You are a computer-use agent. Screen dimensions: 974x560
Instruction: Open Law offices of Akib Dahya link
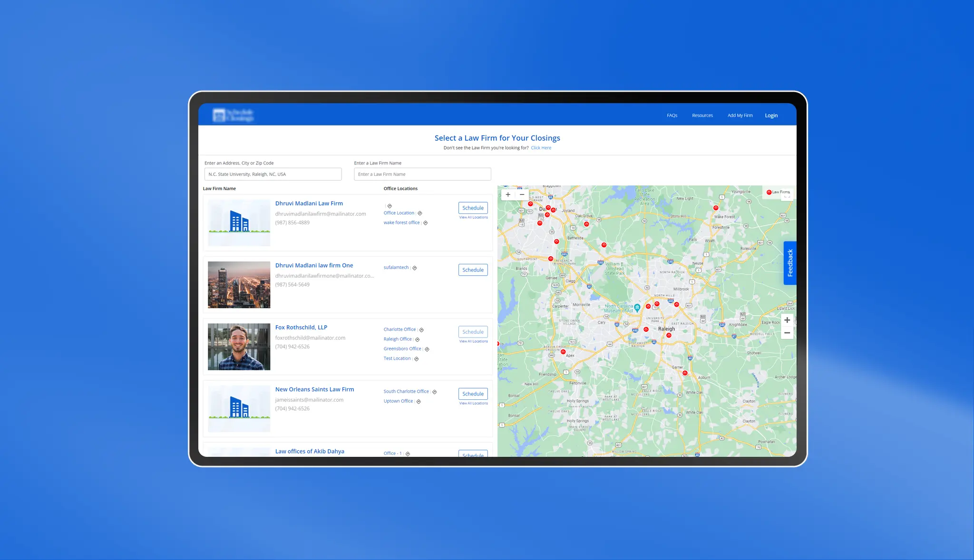point(310,451)
